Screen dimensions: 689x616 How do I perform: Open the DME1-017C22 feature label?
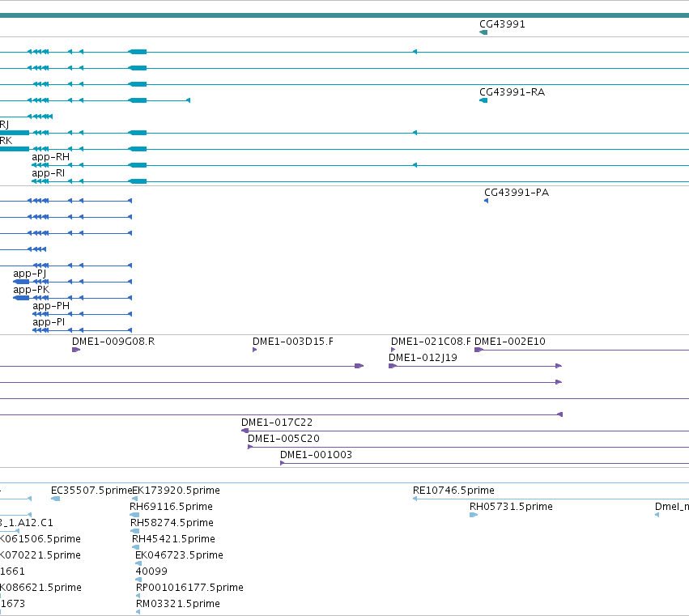point(277,423)
